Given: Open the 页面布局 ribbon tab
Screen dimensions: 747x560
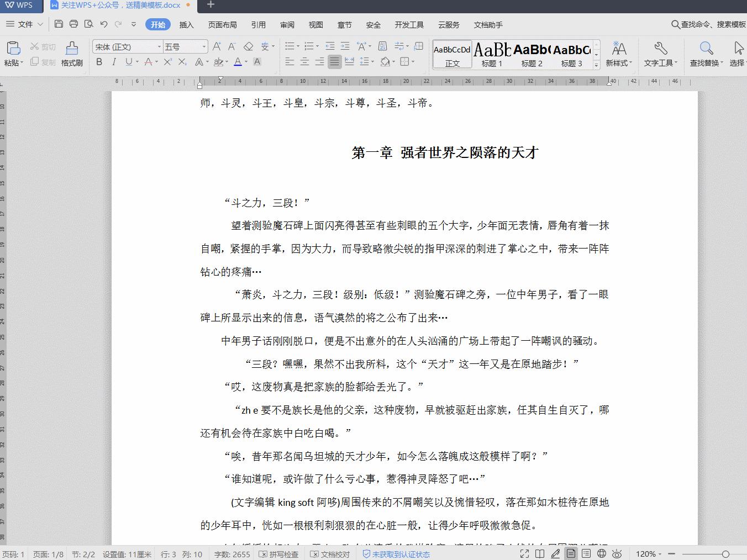Looking at the screenshot, I should (x=222, y=24).
